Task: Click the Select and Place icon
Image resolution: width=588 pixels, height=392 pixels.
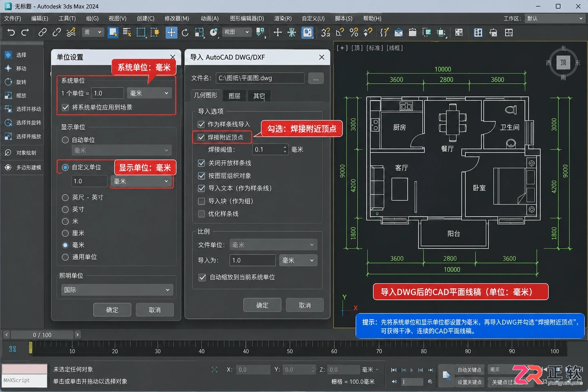Action: (214, 32)
